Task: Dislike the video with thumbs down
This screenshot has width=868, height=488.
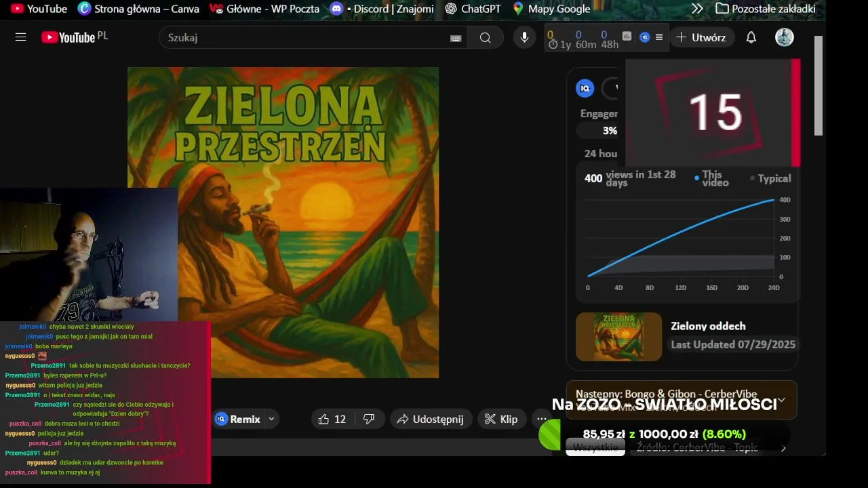Action: tap(369, 419)
